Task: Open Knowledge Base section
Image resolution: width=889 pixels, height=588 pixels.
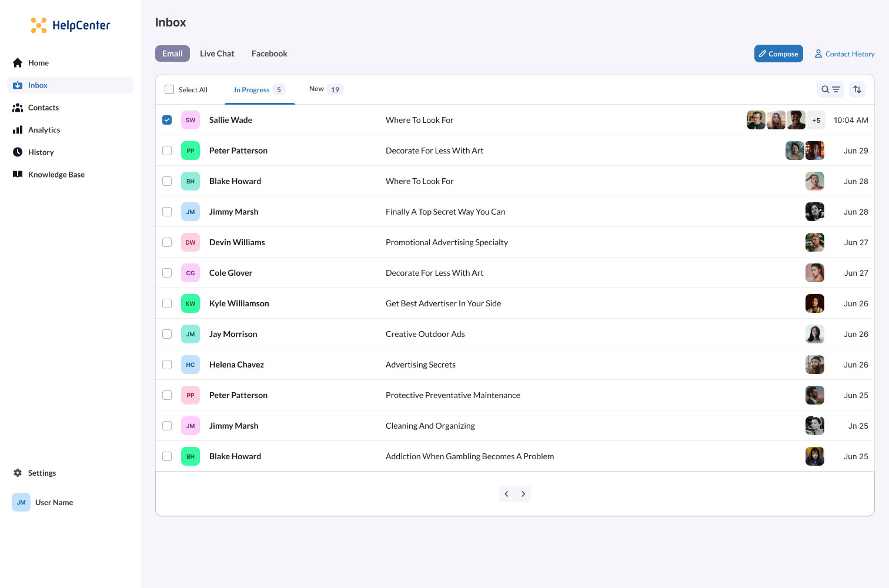Action: point(71,175)
